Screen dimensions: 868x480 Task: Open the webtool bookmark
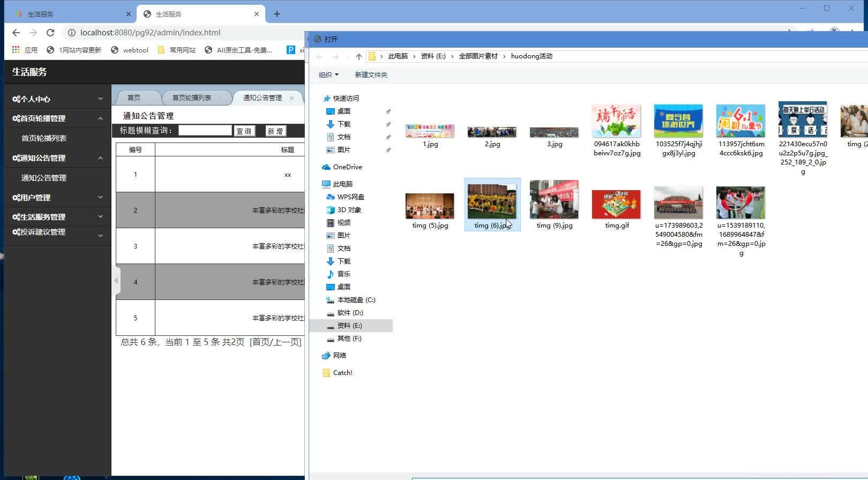point(129,50)
